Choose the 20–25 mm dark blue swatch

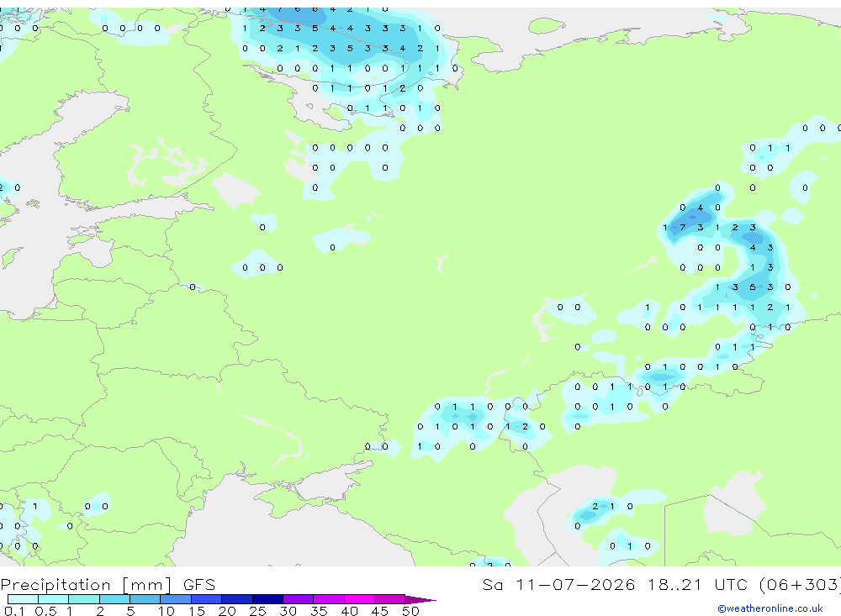[236, 599]
